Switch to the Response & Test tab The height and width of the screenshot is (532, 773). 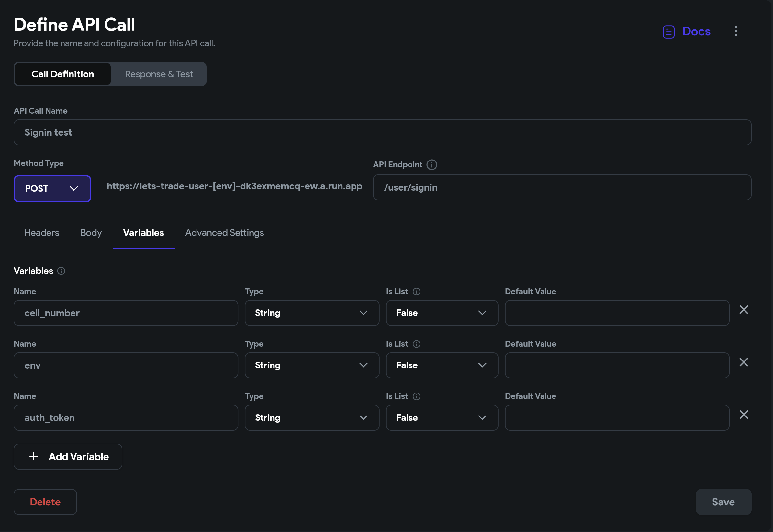point(159,74)
